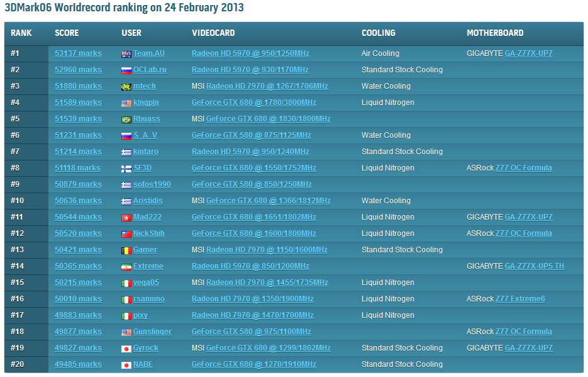The image size is (588, 377).
Task: Click 'Standard Stock Cooling' in NABE row
Action: tap(402, 364)
